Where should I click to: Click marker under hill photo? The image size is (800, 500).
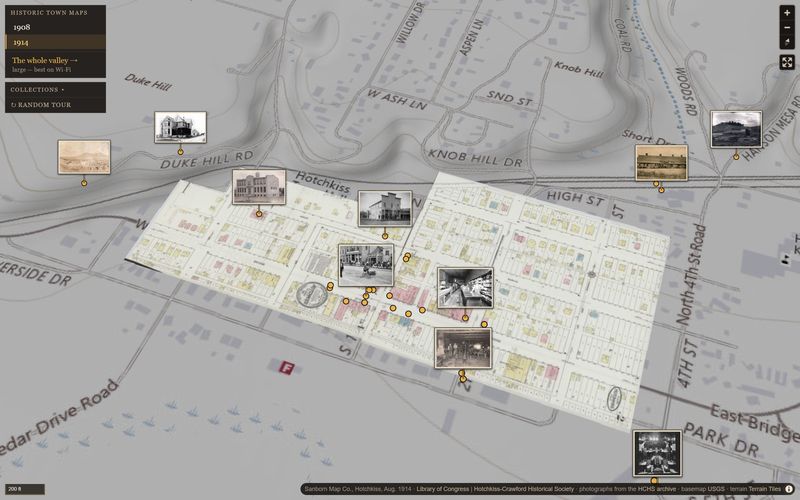736,157
